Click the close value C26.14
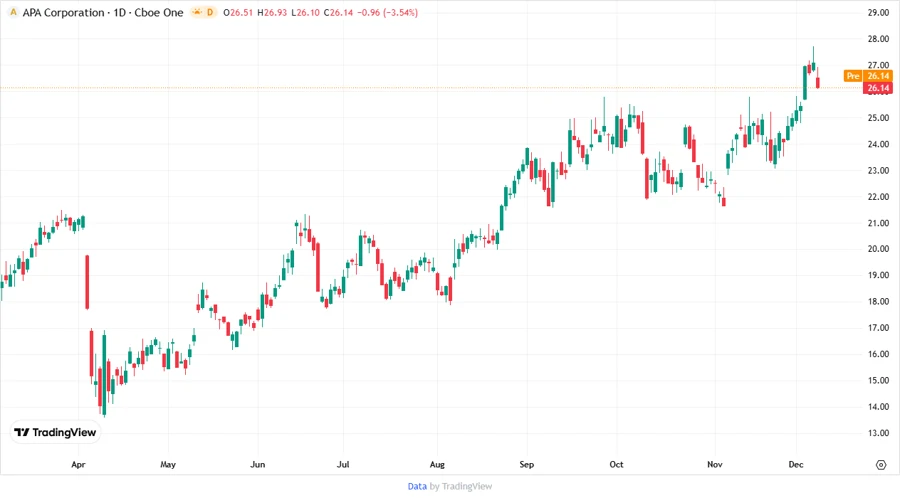 tap(339, 12)
